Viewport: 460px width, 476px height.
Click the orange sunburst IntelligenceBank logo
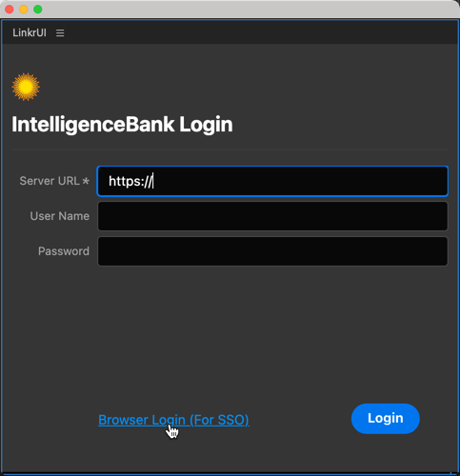tap(26, 87)
